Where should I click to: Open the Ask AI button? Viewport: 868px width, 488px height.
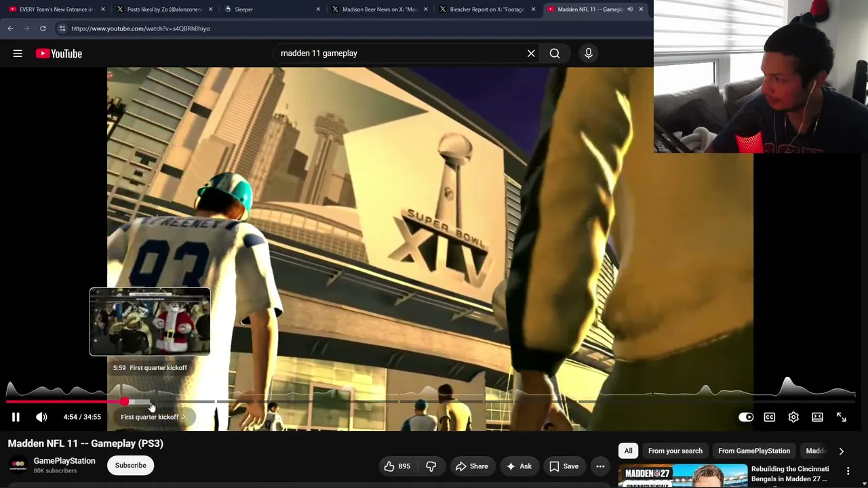click(x=518, y=466)
